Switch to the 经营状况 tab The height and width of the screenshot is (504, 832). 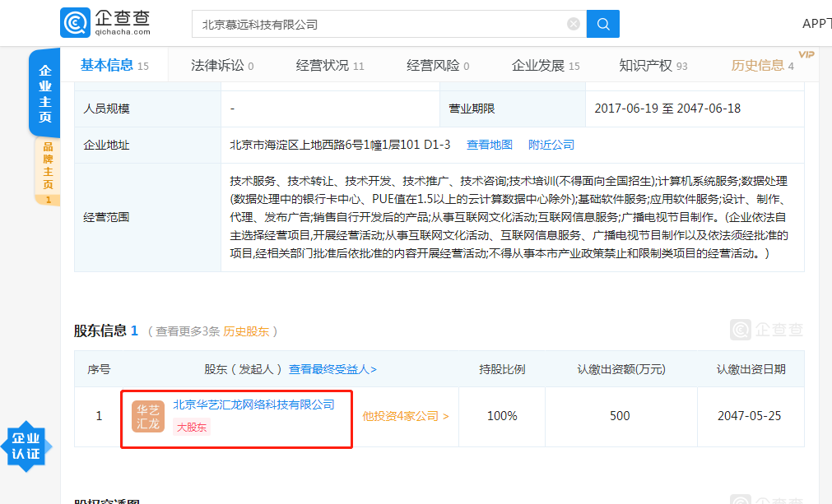[x=330, y=65]
